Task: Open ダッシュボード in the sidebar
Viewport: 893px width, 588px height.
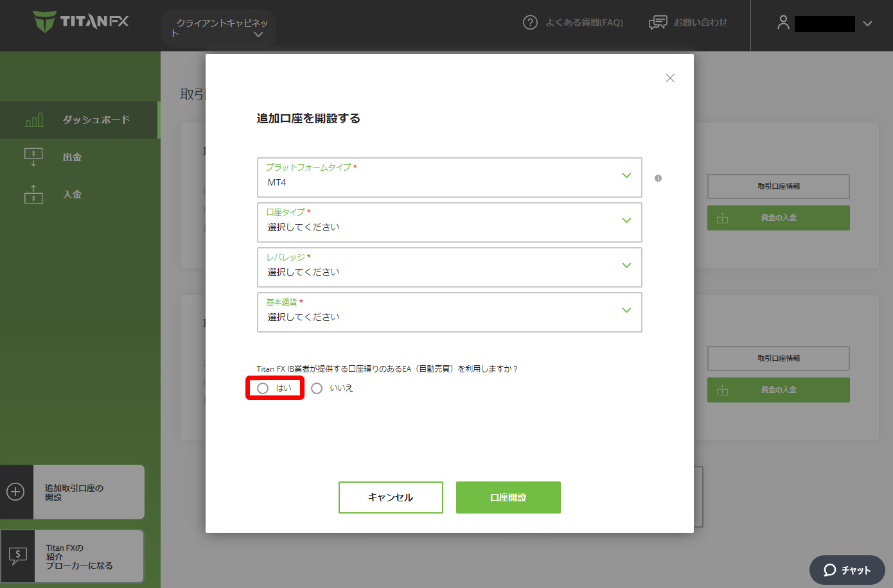Action: [79, 120]
